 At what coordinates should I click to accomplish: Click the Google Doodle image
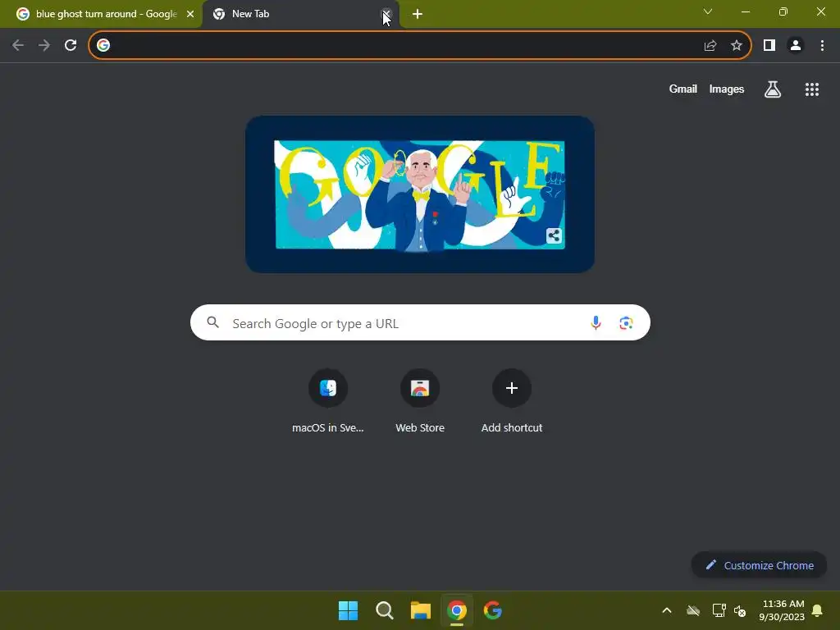pos(419,194)
